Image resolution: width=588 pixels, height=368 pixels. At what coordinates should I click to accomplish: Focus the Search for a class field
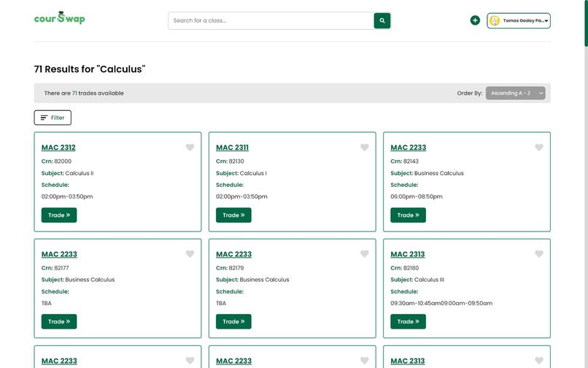(x=271, y=20)
